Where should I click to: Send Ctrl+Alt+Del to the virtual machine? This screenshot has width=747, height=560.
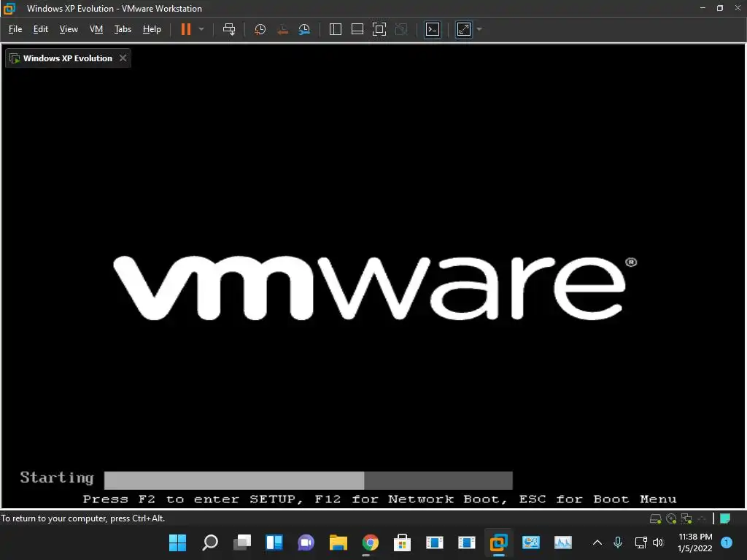click(x=229, y=29)
